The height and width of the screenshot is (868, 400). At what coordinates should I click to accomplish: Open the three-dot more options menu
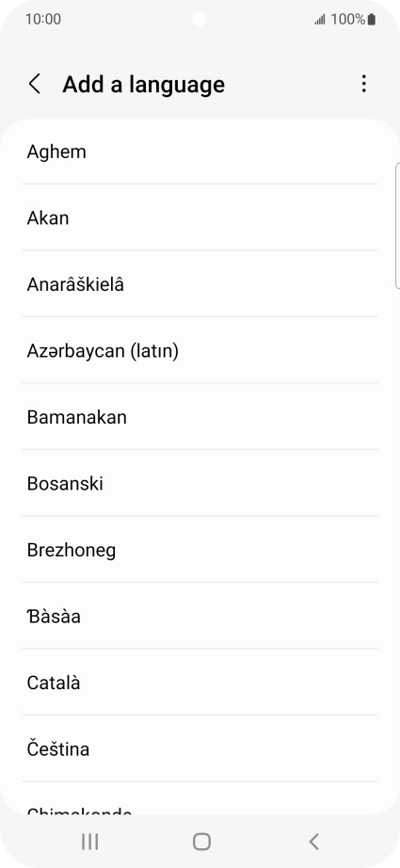[x=363, y=84]
